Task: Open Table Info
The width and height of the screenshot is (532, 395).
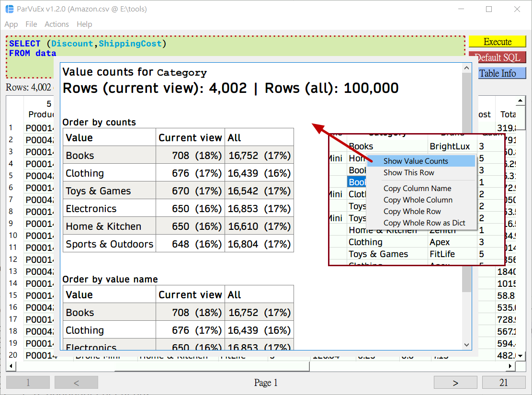Action: click(x=498, y=73)
